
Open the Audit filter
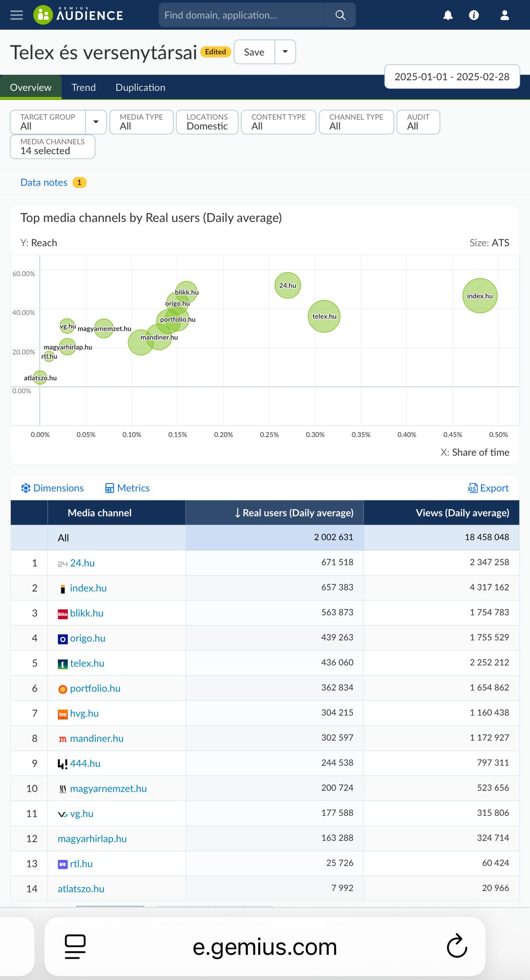418,122
